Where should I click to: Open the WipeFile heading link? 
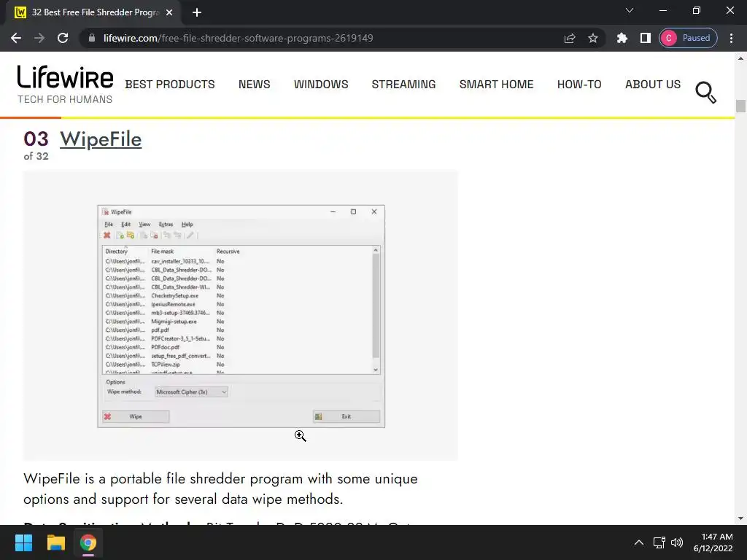(x=101, y=139)
